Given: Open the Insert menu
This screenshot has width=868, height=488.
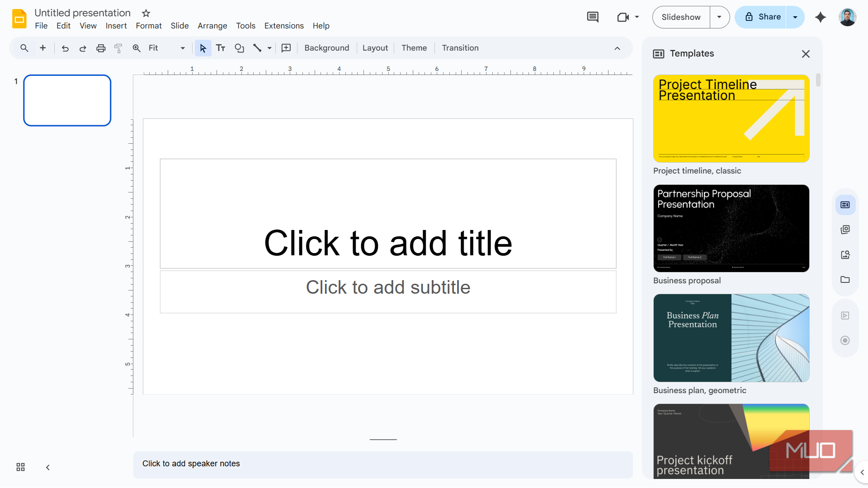Looking at the screenshot, I should click(x=116, y=26).
